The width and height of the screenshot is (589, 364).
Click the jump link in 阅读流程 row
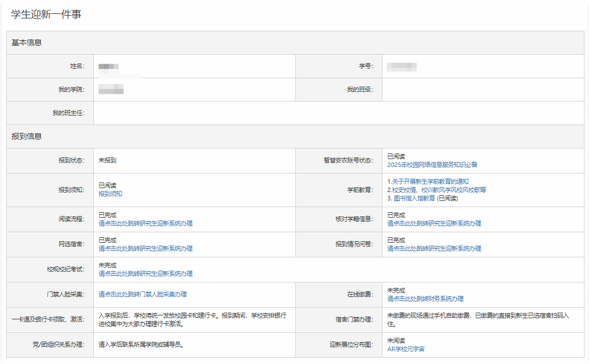tap(145, 223)
